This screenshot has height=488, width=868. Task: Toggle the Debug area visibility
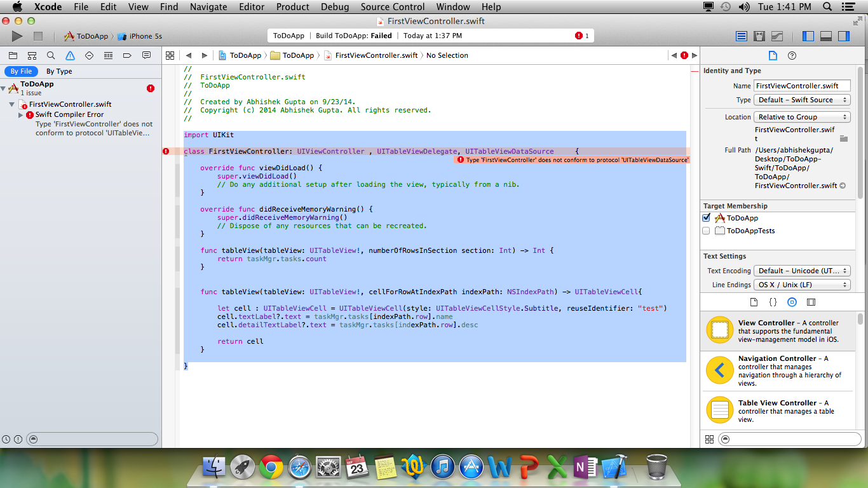coord(826,36)
